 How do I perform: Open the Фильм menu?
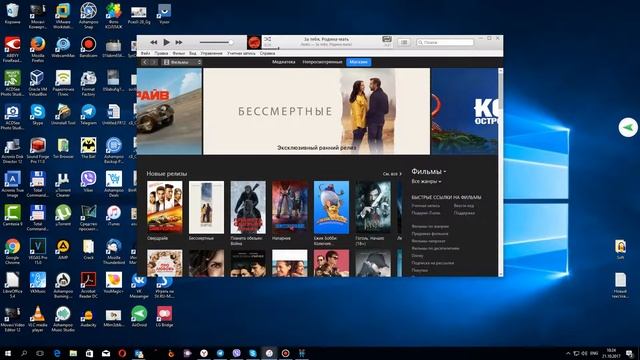tap(178, 53)
